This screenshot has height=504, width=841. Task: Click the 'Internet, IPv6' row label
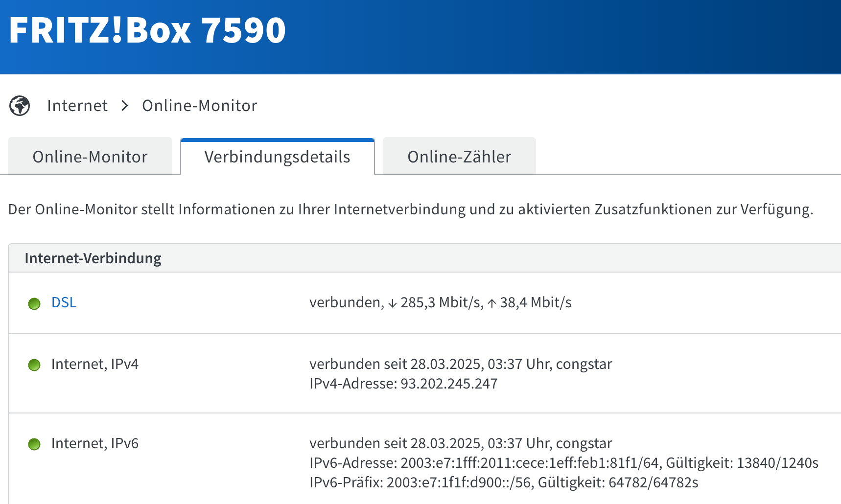pos(95,443)
